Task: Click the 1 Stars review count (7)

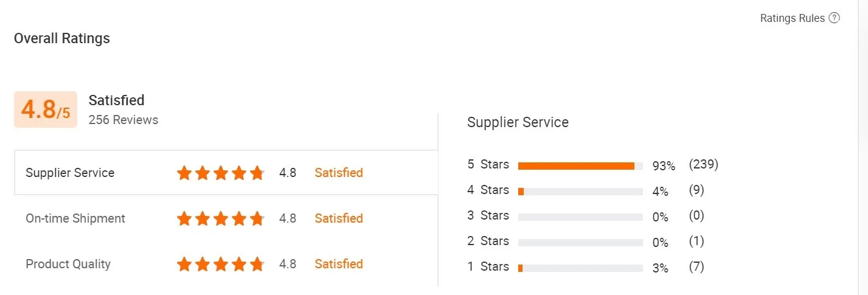Action: [x=696, y=266]
